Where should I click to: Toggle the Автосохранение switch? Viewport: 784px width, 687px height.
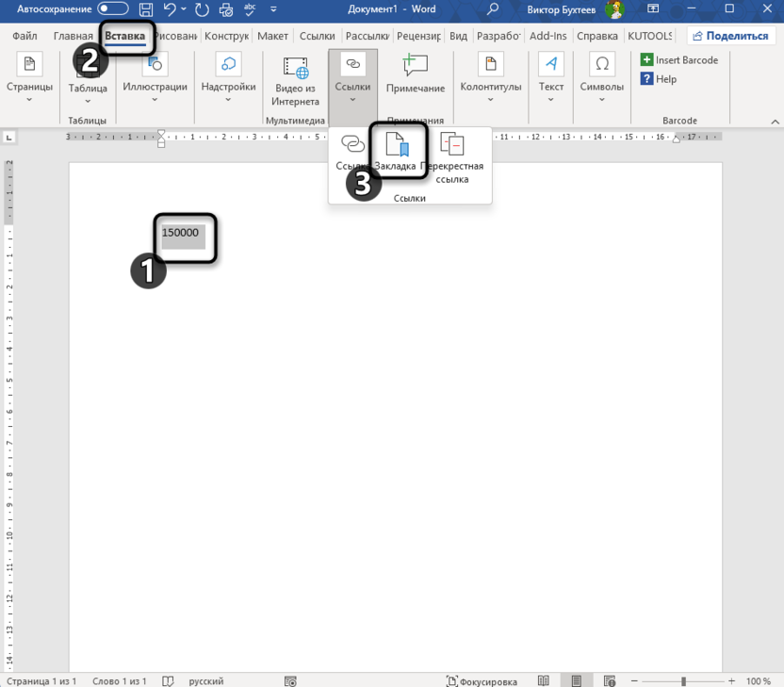pos(113,9)
